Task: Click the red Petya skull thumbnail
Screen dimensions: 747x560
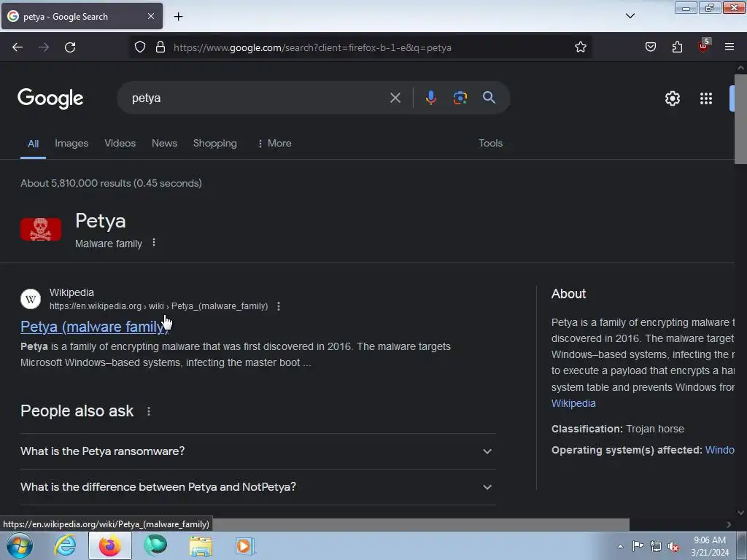Action: tap(41, 229)
